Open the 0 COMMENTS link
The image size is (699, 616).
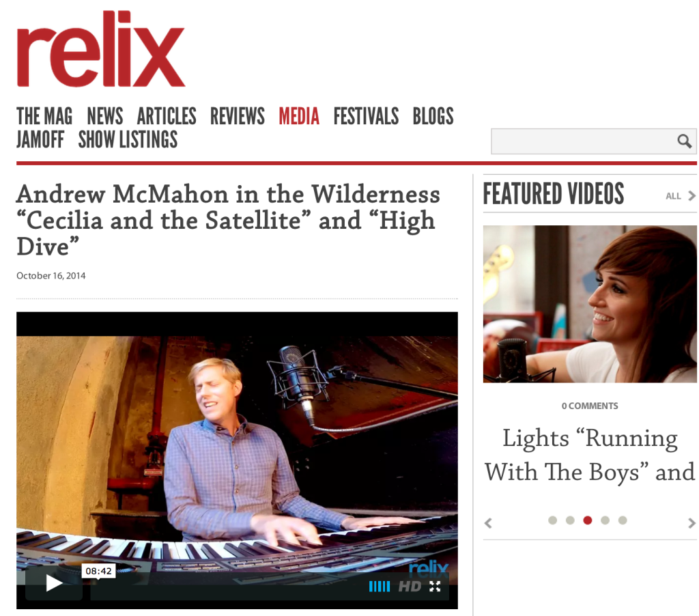point(590,406)
